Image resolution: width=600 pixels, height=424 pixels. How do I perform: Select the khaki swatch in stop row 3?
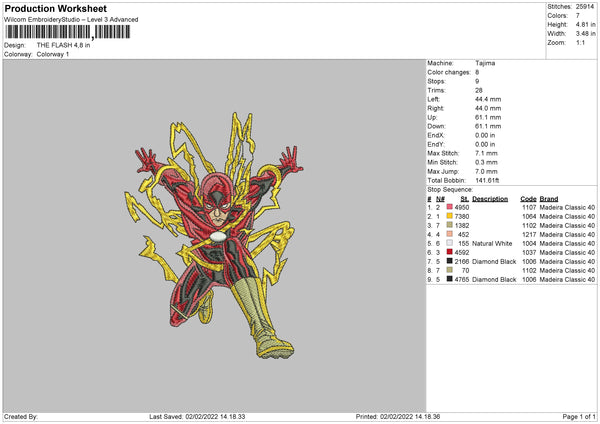(450, 225)
